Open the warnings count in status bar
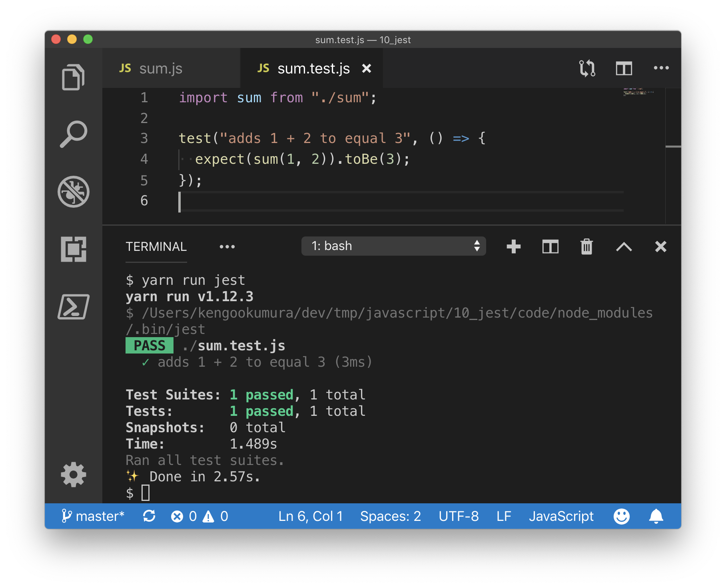 [x=215, y=516]
